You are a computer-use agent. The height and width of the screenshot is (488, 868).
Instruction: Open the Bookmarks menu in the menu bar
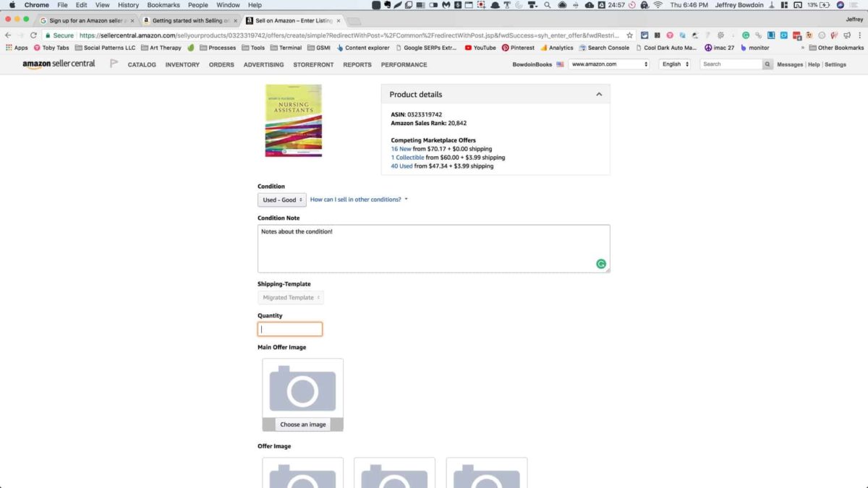163,5
